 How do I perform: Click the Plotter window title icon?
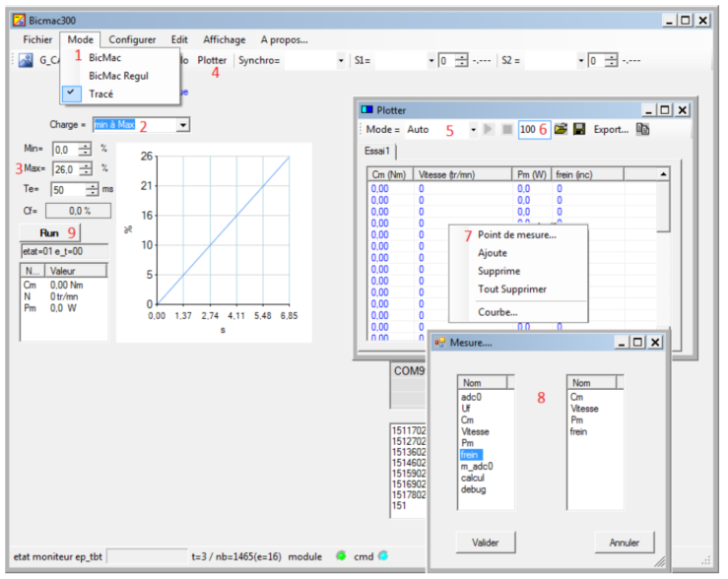[366, 110]
